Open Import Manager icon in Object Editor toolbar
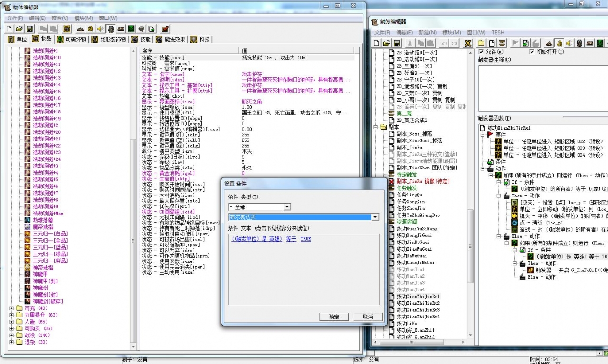Viewport: 608px width, 364px height. [151, 28]
